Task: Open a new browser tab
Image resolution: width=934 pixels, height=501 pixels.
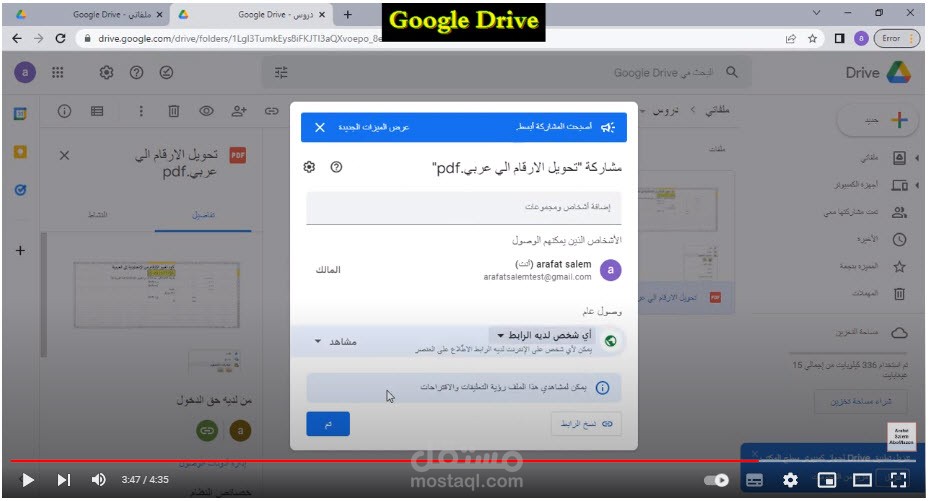Action: pyautogui.click(x=348, y=14)
